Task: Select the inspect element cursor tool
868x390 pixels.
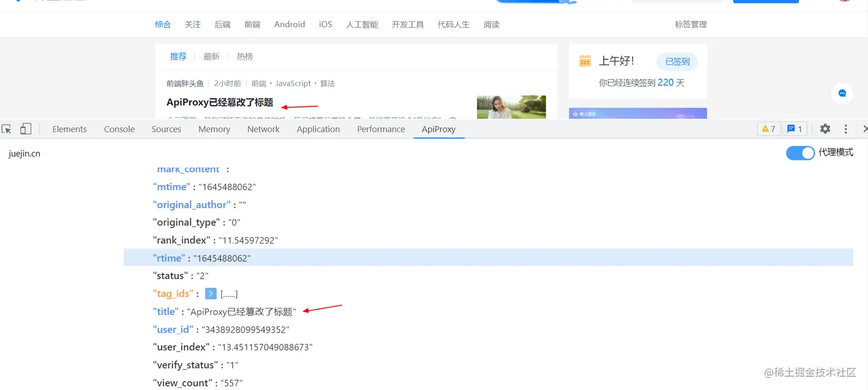Action: [7, 129]
